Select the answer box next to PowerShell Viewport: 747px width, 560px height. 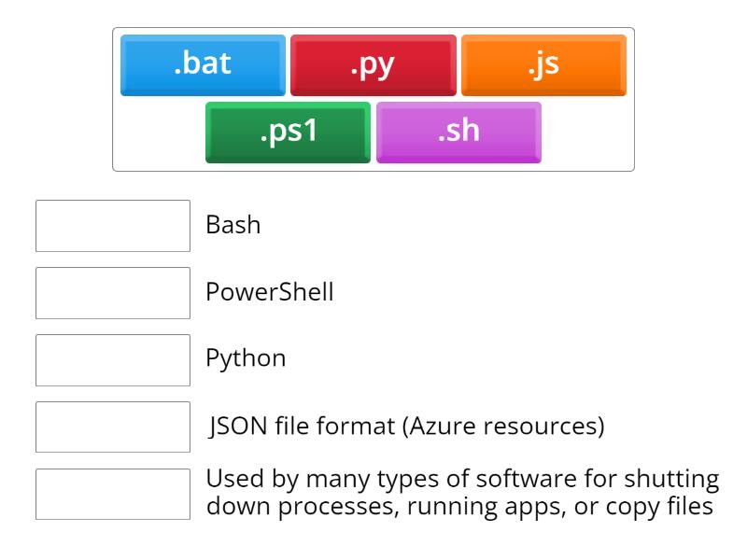coord(113,293)
